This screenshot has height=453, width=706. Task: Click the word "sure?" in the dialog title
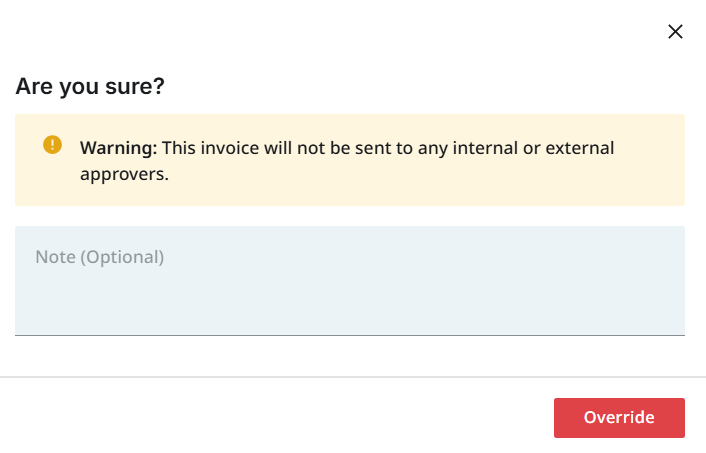tap(139, 87)
